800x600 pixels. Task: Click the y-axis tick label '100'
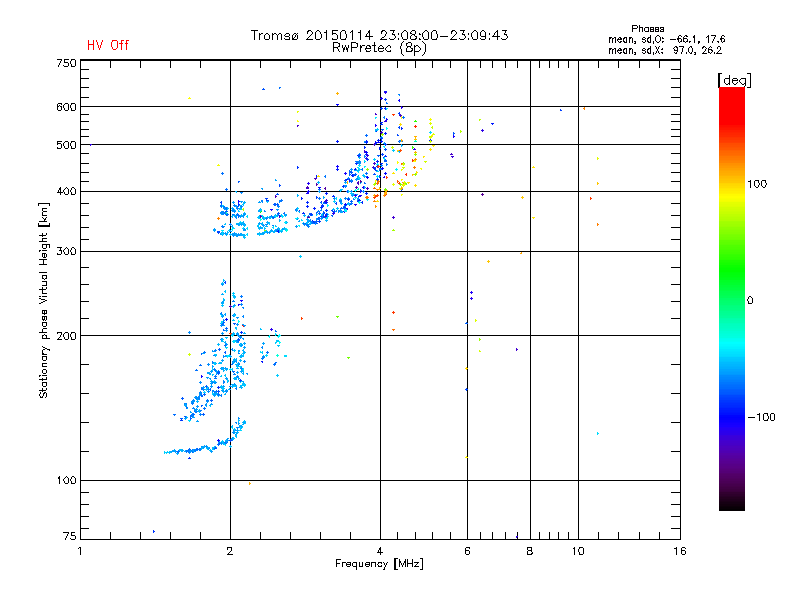click(x=66, y=480)
